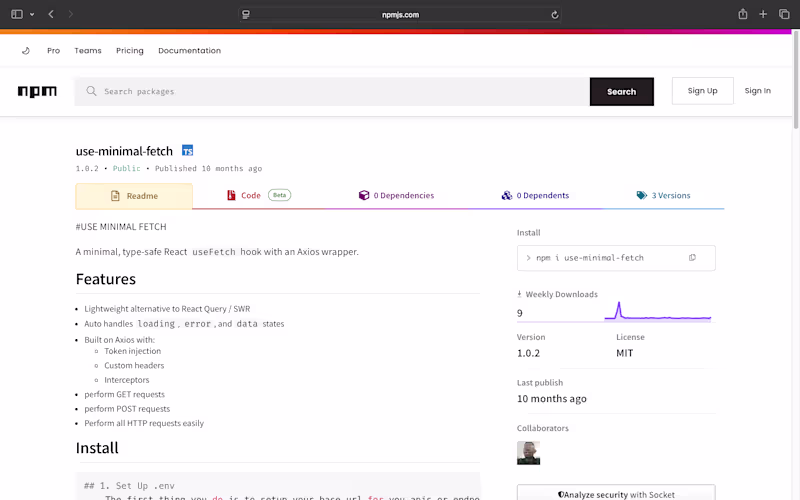This screenshot has width=800, height=500.
Task: Click the weekly downloads sparkline chart
Action: pos(658,312)
